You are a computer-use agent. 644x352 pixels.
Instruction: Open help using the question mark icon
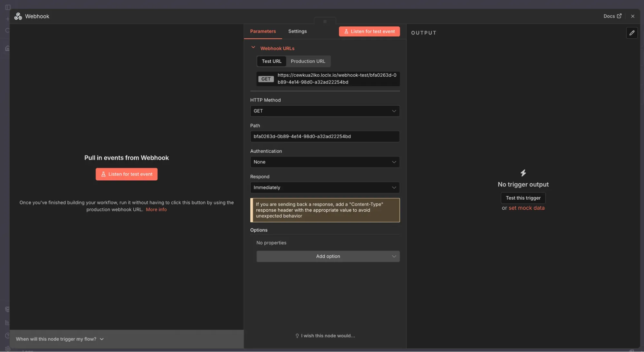click(7, 336)
